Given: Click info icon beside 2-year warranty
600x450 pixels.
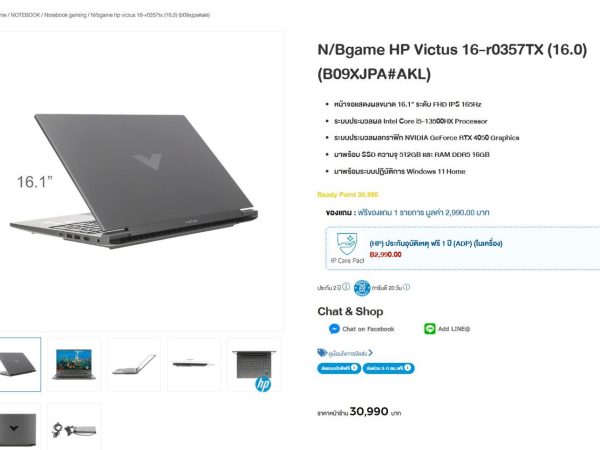Looking at the screenshot, I should pos(346,287).
